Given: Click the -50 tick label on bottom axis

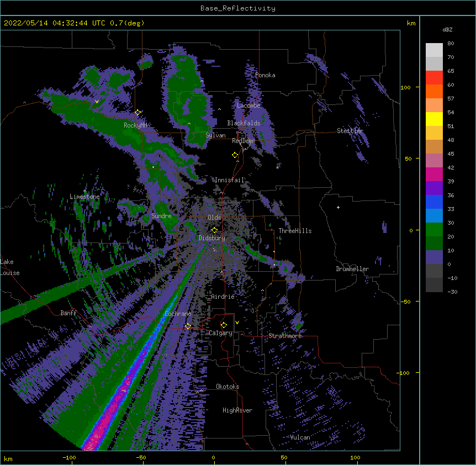Looking at the screenshot, I should [141, 457].
